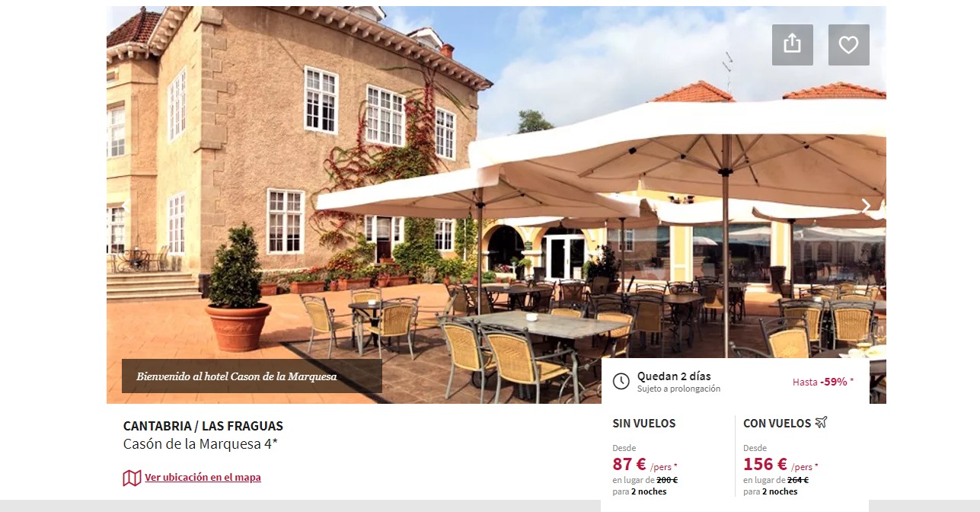Open Ver ubicación en el mapa link
980x512 pixels.
(203, 478)
